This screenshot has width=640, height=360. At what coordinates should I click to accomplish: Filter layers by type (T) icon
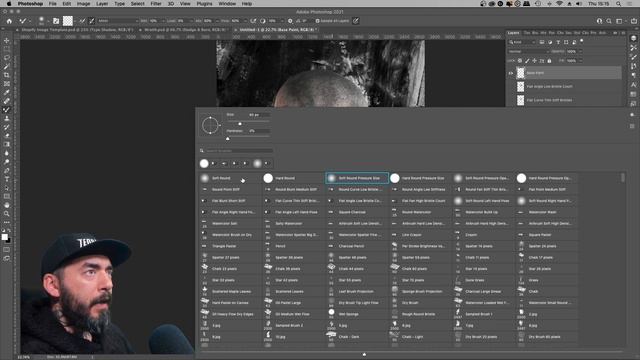pyautogui.click(x=558, y=42)
